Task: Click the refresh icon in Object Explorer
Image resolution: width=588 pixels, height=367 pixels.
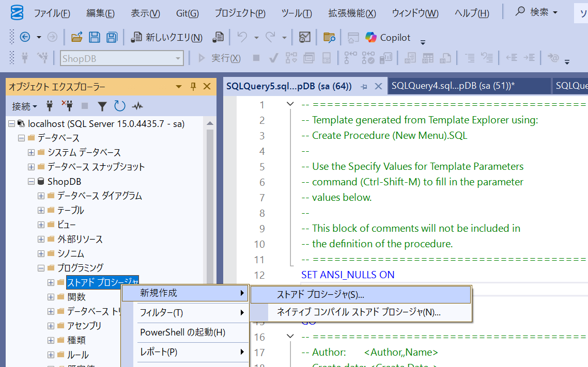Action: tap(120, 106)
